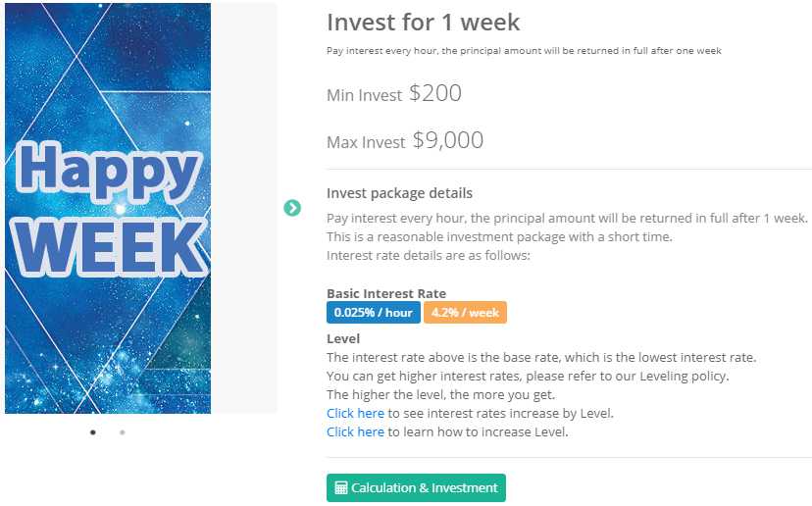
Task: Click the 'Max Invest' label
Action: coord(366,143)
